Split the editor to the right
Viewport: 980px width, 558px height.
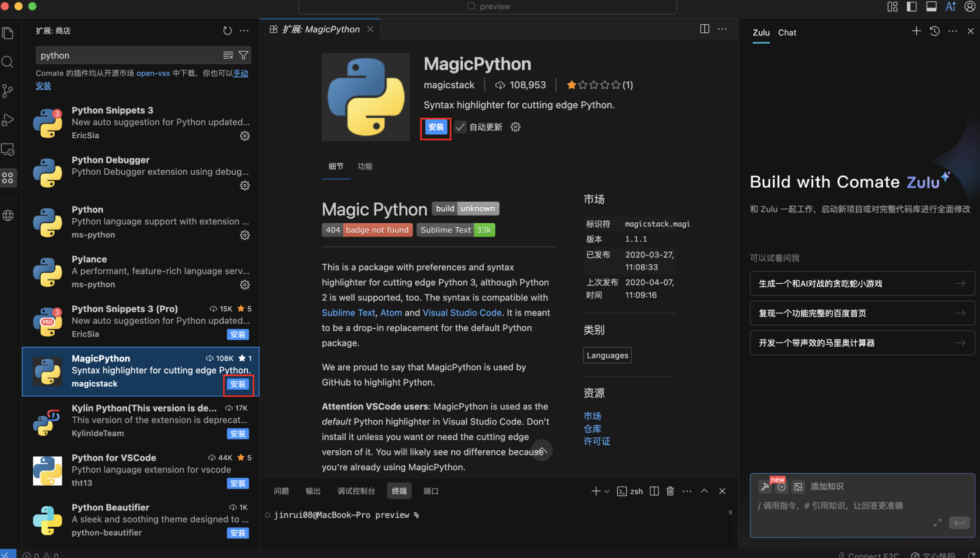click(704, 29)
